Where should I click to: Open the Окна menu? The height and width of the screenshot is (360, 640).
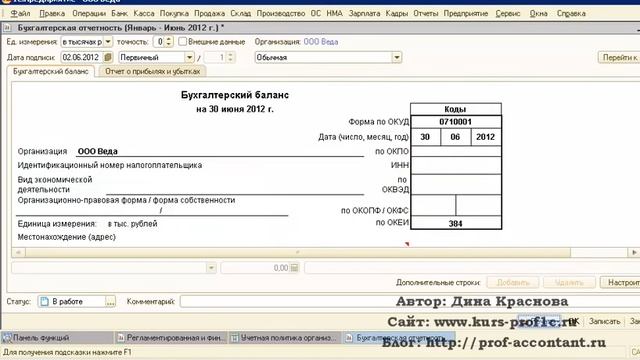click(x=538, y=13)
